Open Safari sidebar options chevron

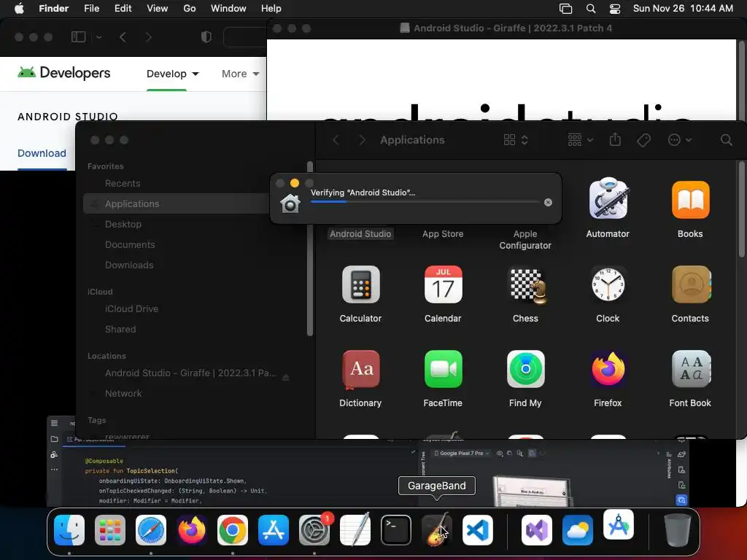(99, 37)
